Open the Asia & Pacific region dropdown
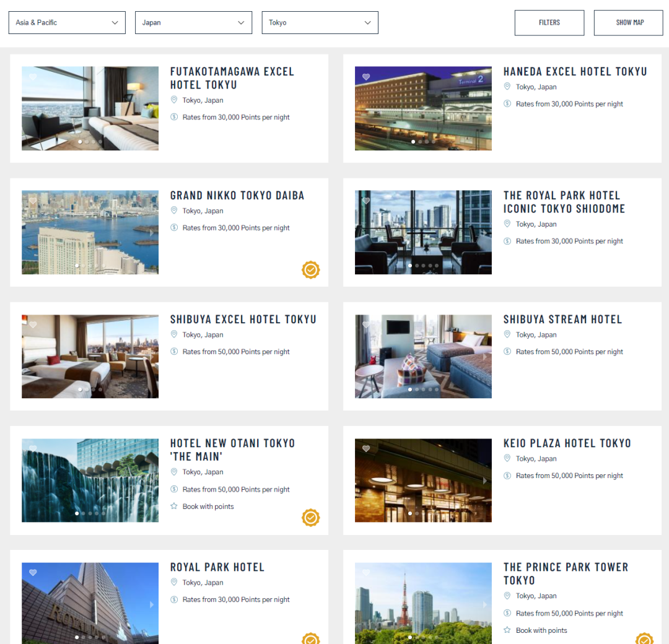This screenshot has height=644, width=669. click(x=67, y=22)
